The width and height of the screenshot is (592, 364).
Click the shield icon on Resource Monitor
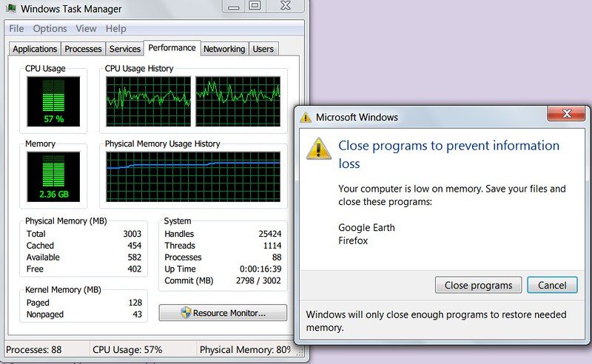[186, 313]
